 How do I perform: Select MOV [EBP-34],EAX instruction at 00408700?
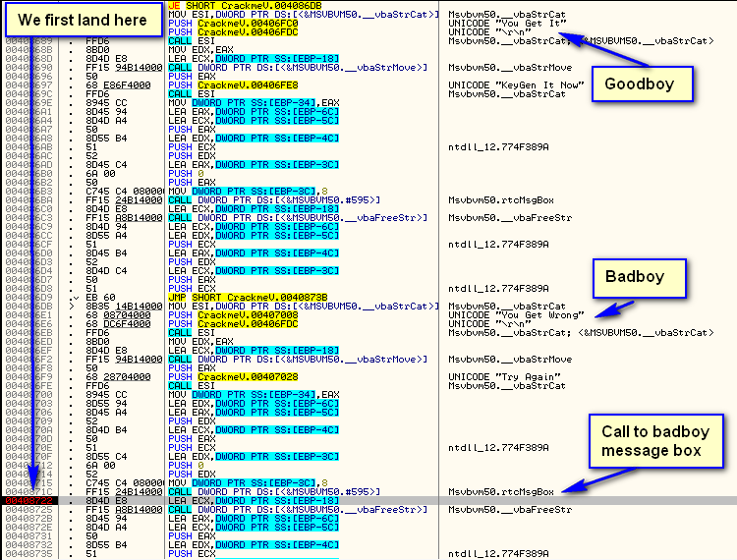tap(254, 395)
